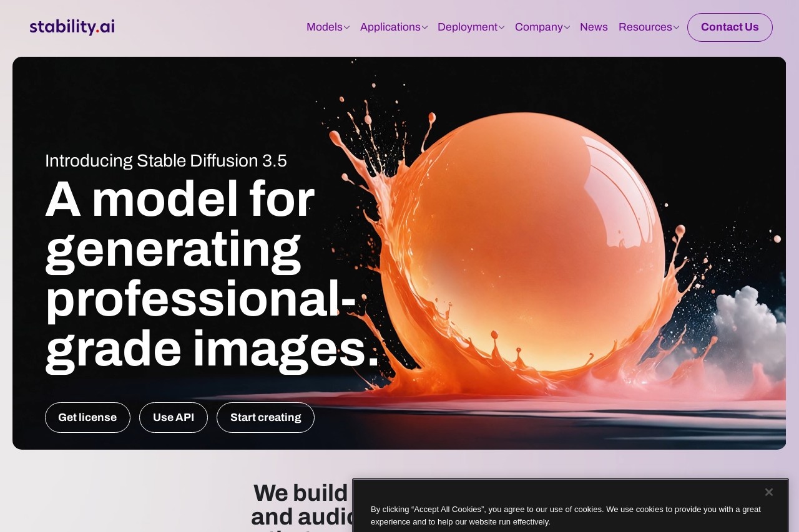Screen dimensions: 799x532
Task: Click the Introducing Stable Diffusion 3.5 text
Action: coord(166,161)
